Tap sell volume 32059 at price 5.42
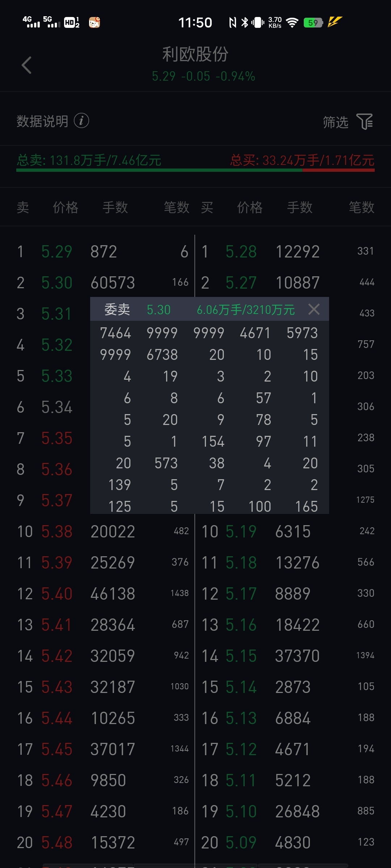Viewport: 391px width, 868px height. tap(113, 656)
